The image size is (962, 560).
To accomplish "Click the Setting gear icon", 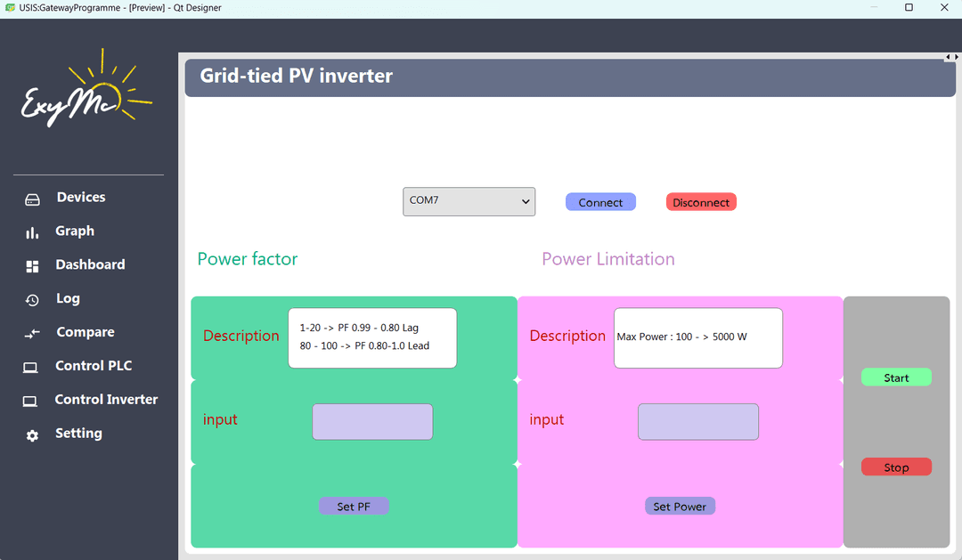I will pos(32,435).
